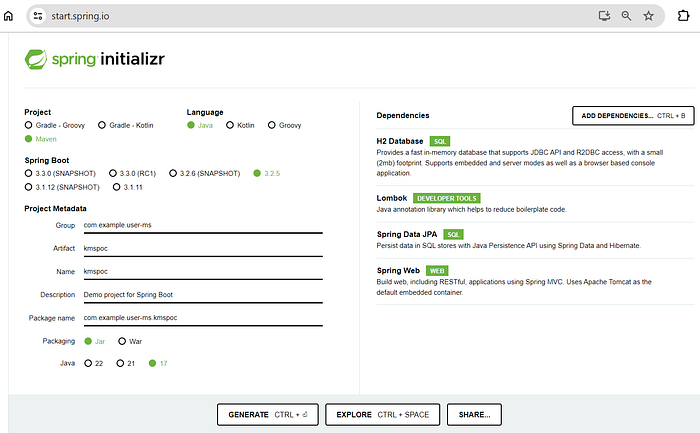Select Java version 17
Viewport: 700px width, 433px height.
click(158, 363)
